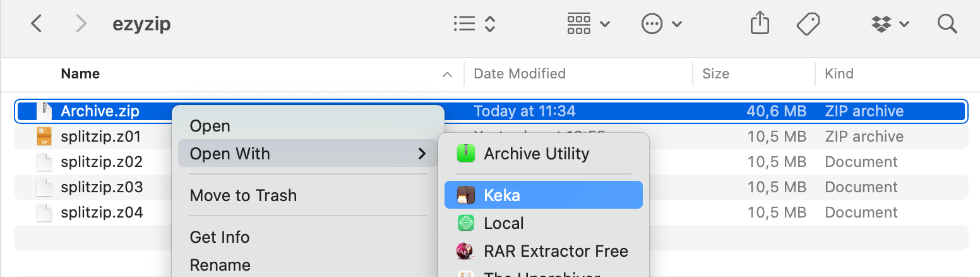980x277 pixels.
Task: Click the 40,6 MB size cell
Action: pos(777,111)
